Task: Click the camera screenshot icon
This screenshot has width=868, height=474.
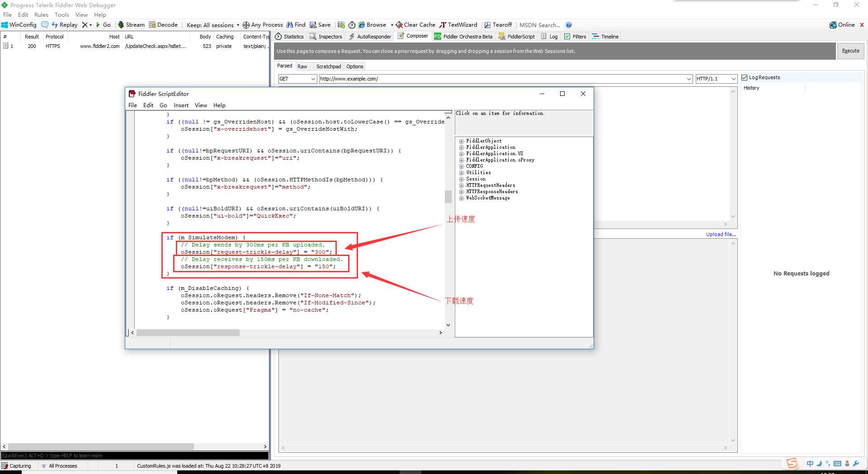Action: 341,25
